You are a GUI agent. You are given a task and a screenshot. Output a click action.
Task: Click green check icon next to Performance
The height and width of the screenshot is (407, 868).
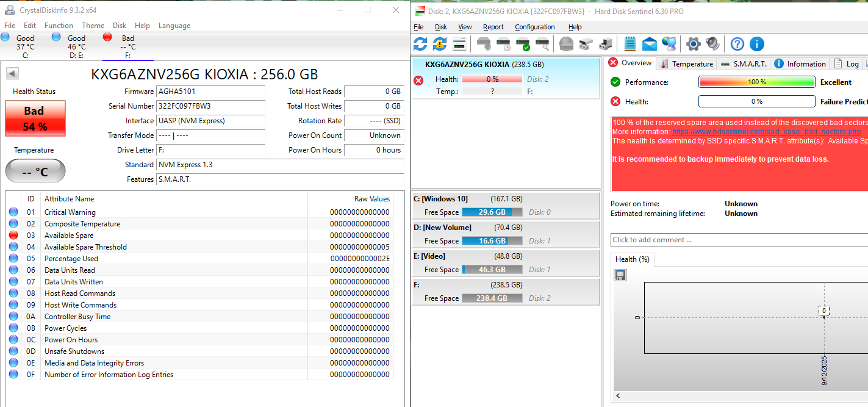615,82
